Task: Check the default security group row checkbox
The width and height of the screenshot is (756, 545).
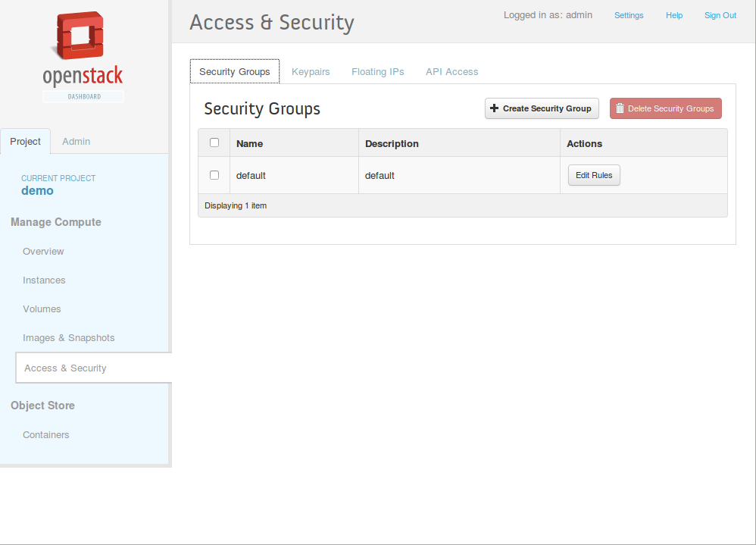Action: point(214,175)
